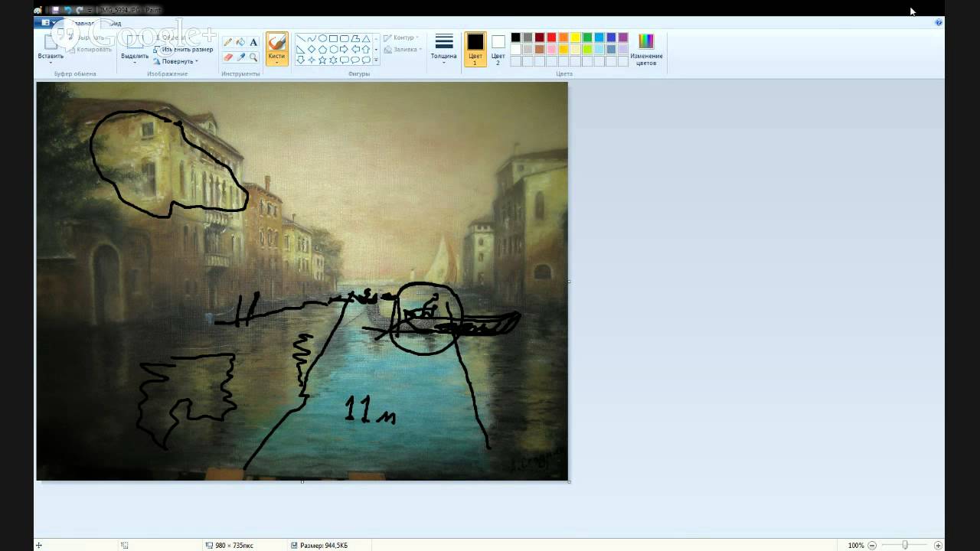Open the Контур outline dropdown

(x=400, y=37)
